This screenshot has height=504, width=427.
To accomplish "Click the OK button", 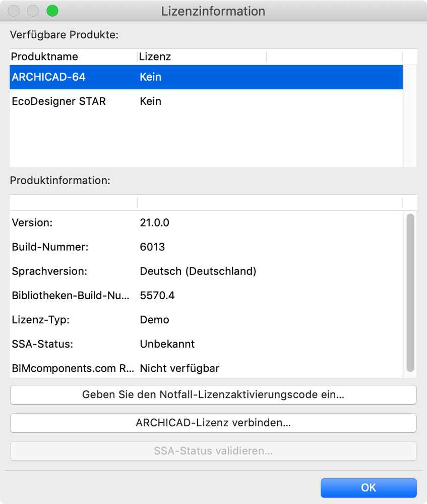I will click(x=369, y=488).
